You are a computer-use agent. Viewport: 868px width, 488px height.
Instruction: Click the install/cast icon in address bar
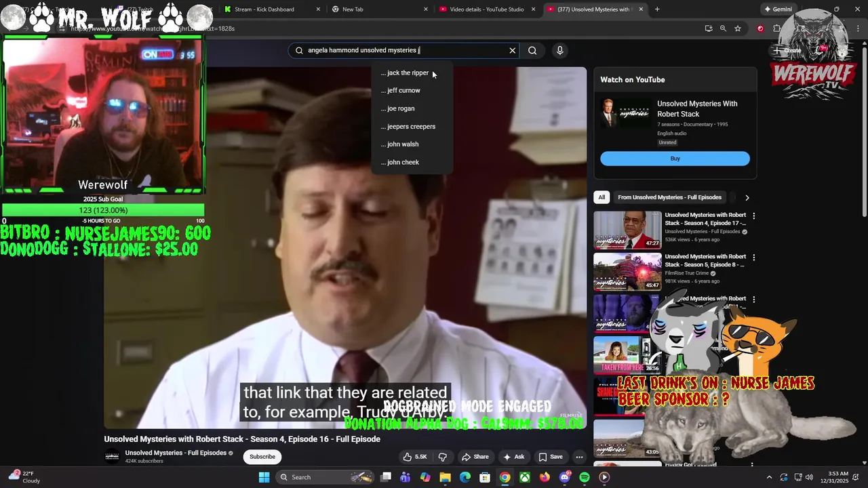pyautogui.click(x=709, y=28)
